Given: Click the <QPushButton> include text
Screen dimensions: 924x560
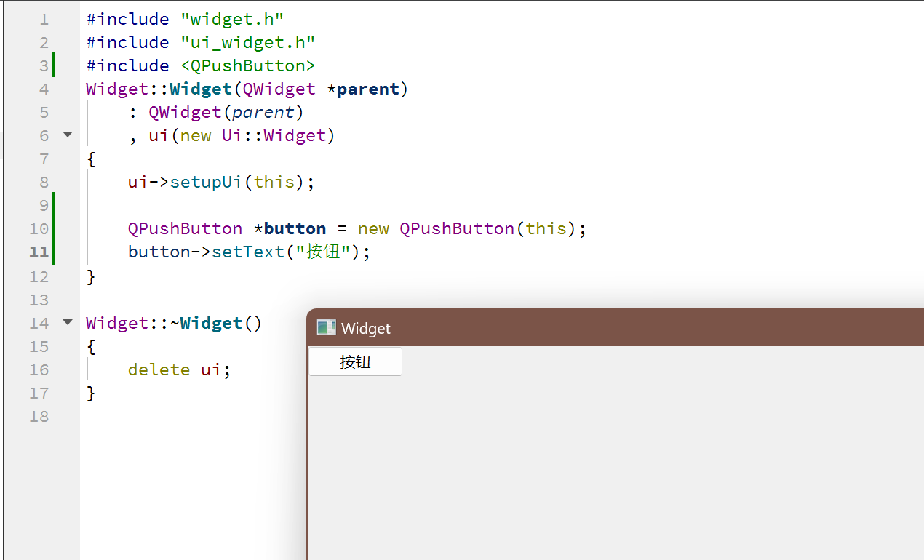Looking at the screenshot, I should 248,65.
